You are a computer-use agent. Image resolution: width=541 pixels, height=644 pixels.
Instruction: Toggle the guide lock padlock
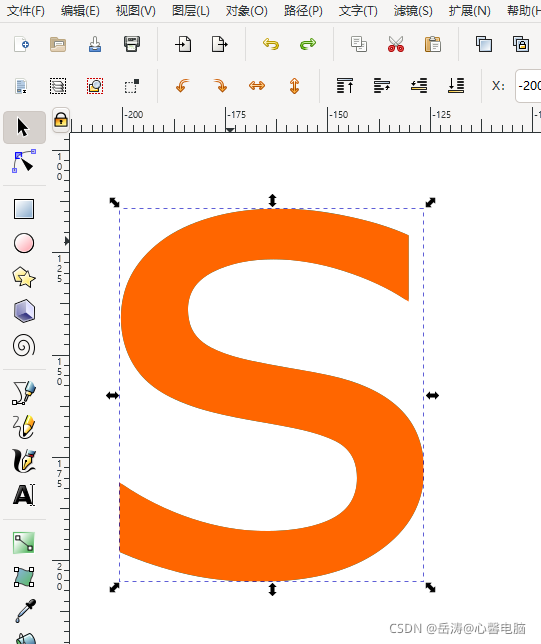[61, 120]
